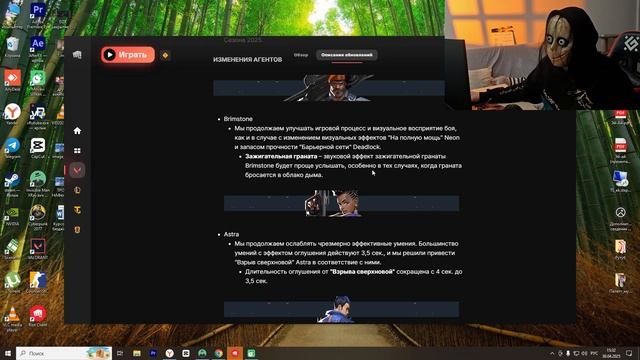The height and width of the screenshot is (360, 640).
Task: Click the bold Зажигательная граната text
Action: (281, 156)
